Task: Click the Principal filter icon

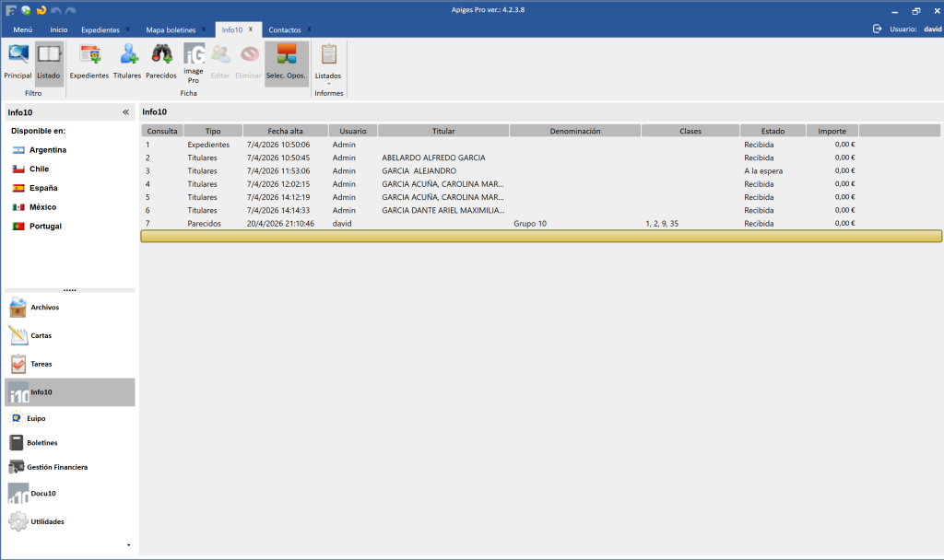Action: [x=18, y=62]
